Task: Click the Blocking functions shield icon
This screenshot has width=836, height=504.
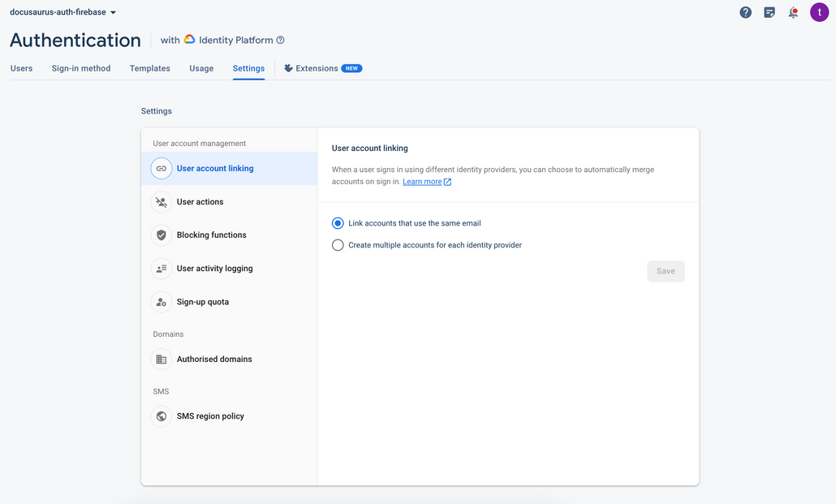Action: [161, 235]
